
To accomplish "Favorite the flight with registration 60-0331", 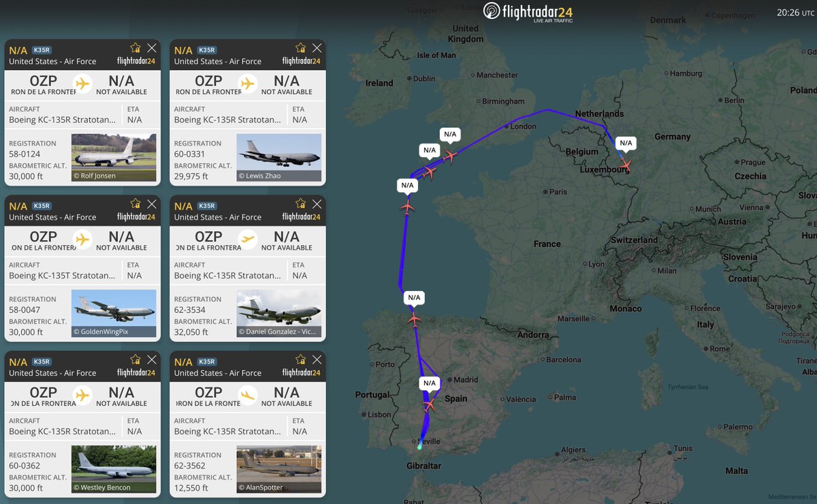I will 300,48.
